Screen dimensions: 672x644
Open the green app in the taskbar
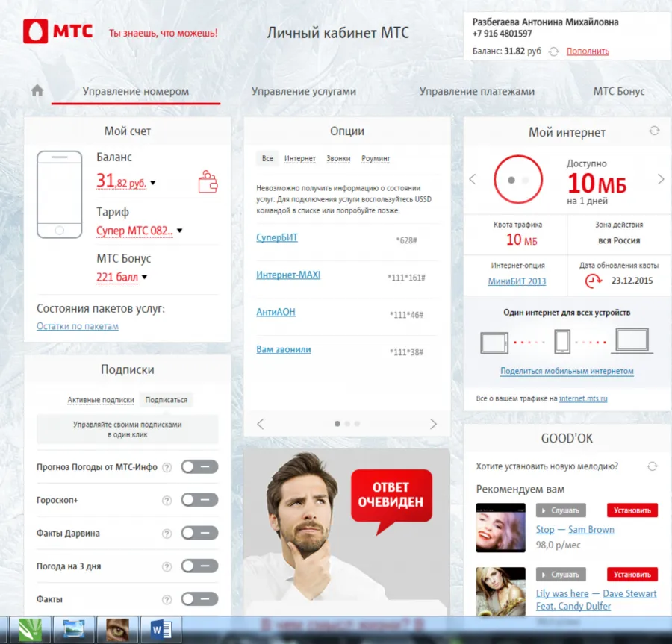pos(31,629)
